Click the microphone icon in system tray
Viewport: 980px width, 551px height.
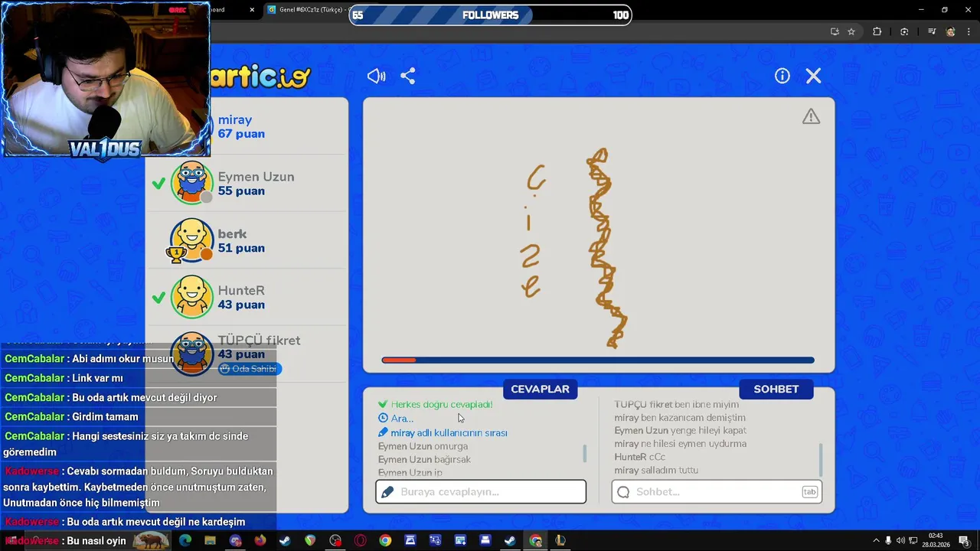888,541
